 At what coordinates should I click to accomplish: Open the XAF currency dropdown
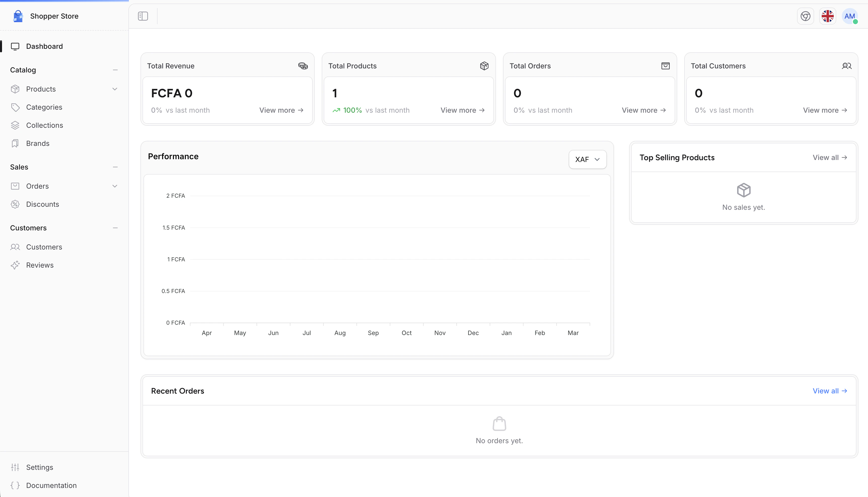coord(587,159)
